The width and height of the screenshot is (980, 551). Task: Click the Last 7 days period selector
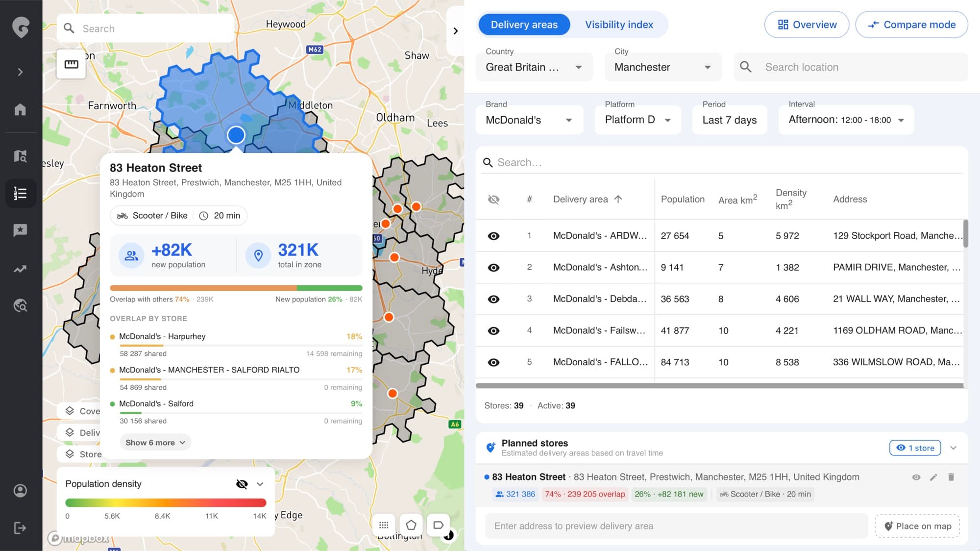click(729, 120)
